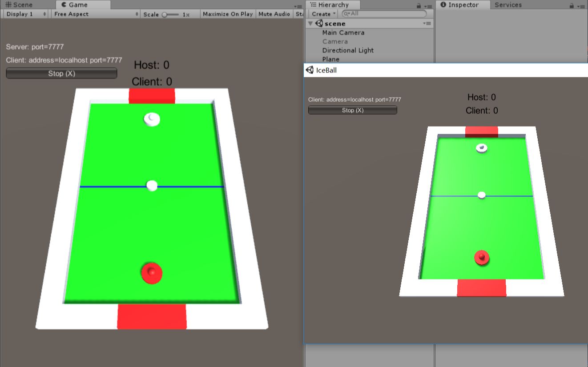Toggle Mute Audio in the Game view
The image size is (588, 367).
[274, 14]
